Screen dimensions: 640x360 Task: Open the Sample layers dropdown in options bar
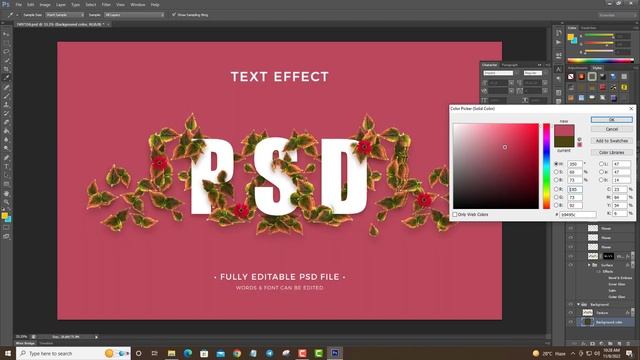click(134, 15)
